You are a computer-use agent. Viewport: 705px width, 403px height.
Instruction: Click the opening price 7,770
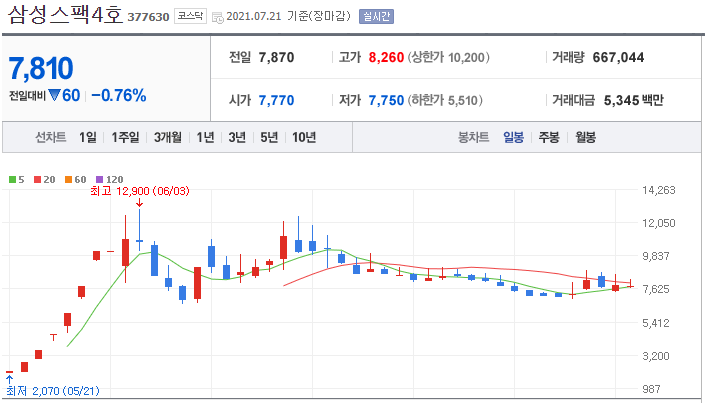tap(276, 100)
